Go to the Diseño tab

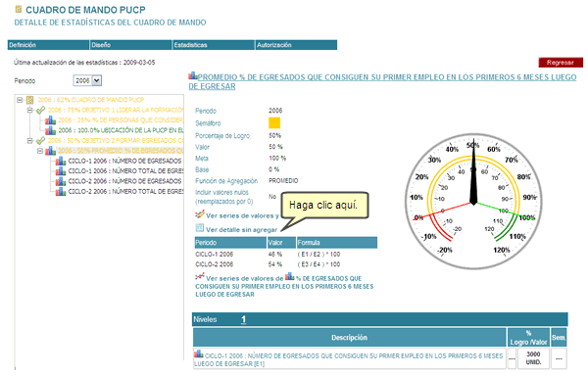click(131, 45)
